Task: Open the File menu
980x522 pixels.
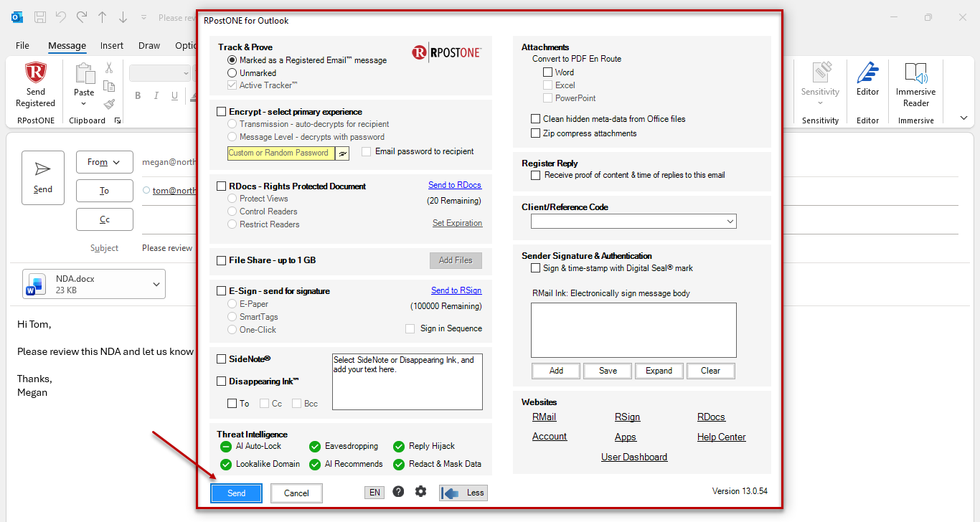Action: click(x=23, y=46)
